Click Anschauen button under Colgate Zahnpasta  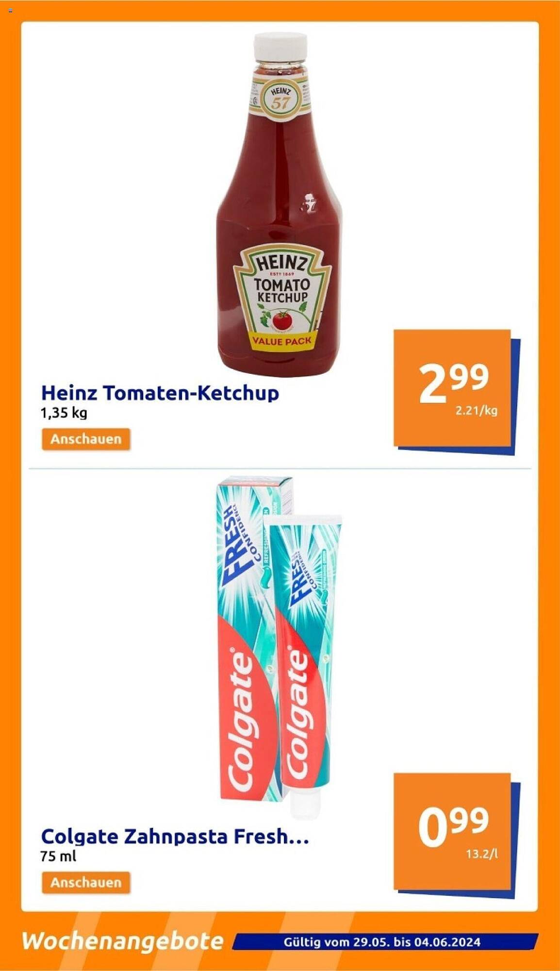(86, 882)
